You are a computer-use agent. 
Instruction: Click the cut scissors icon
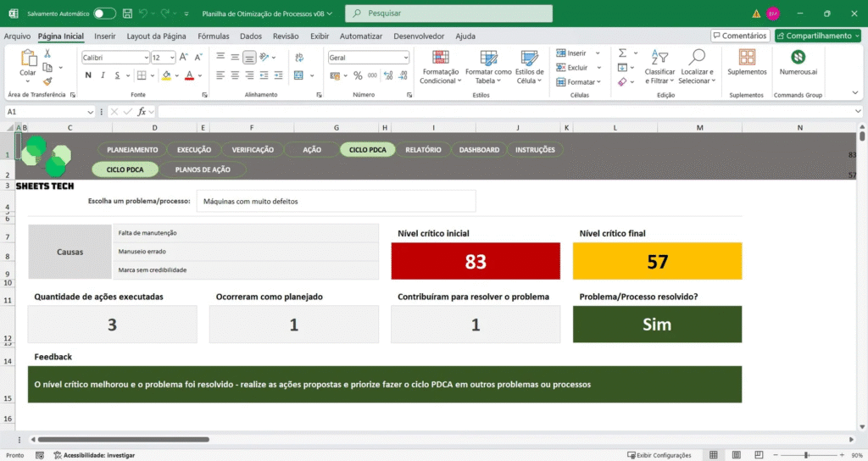tap(48, 53)
